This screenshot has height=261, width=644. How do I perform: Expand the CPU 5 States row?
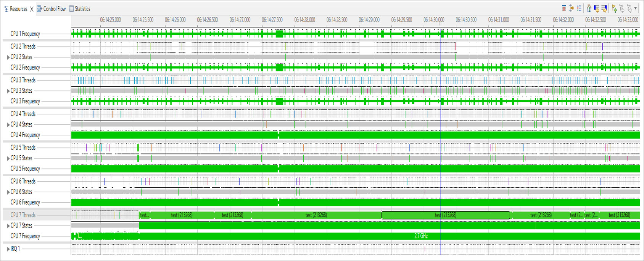pyautogui.click(x=8, y=158)
